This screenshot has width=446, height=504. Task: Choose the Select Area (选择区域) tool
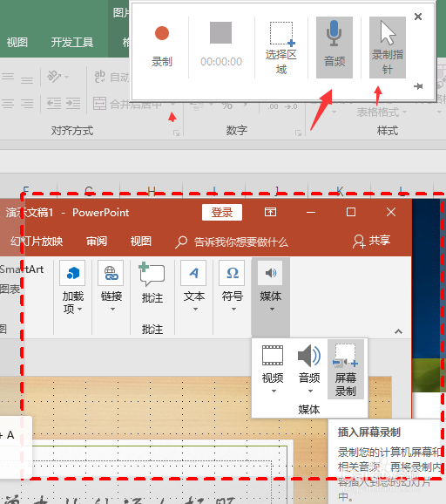(281, 48)
